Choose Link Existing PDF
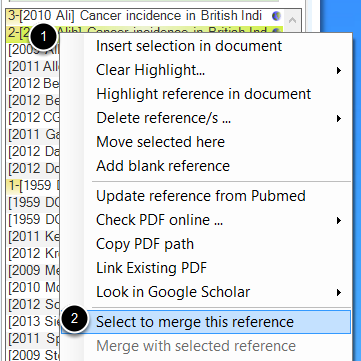Screen dimensions: 361x361 [x=151, y=268]
